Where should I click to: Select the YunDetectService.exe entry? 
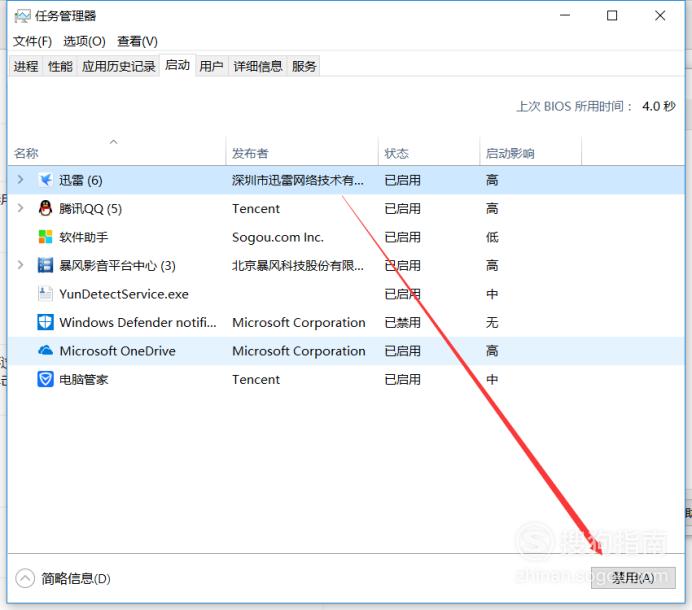(x=124, y=294)
